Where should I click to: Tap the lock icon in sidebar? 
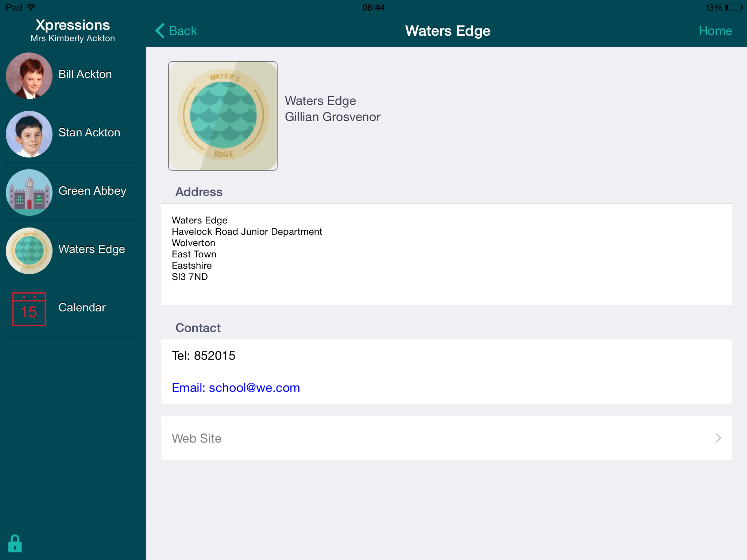tap(15, 544)
